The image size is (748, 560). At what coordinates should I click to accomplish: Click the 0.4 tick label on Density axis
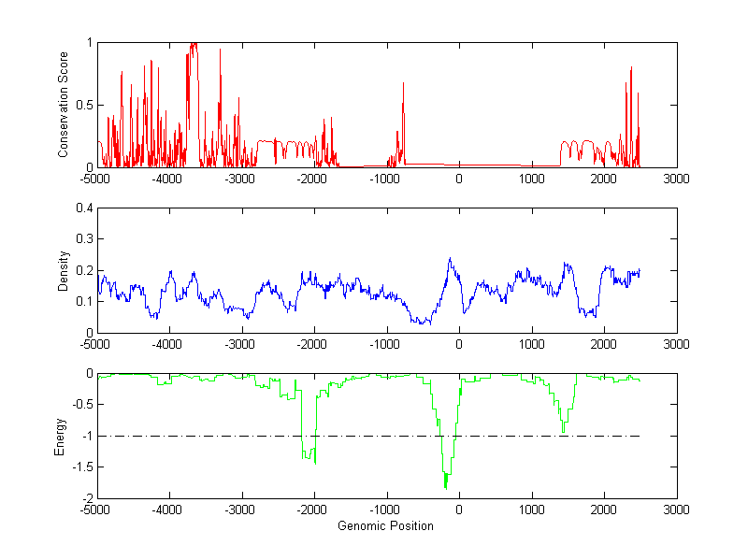click(84, 208)
